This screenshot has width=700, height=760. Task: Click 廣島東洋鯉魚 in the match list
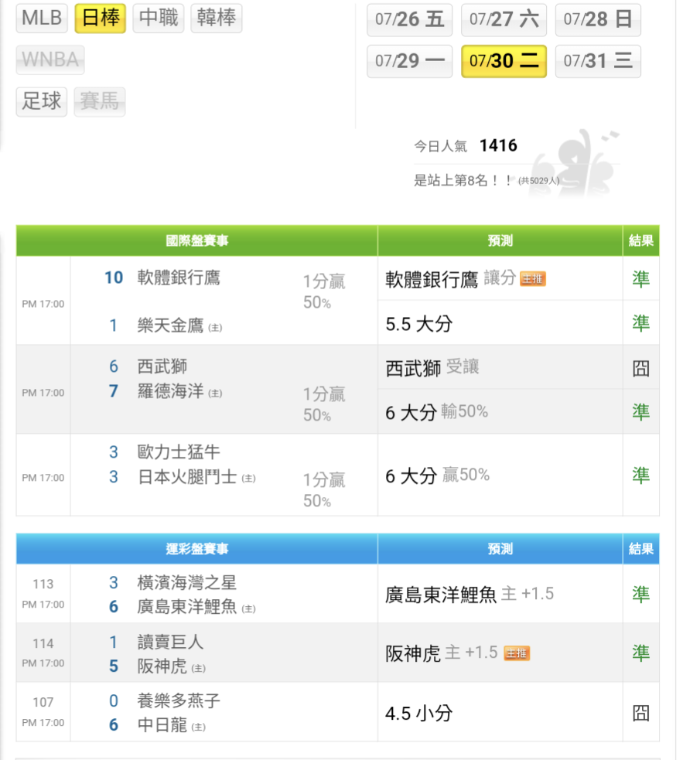186,606
